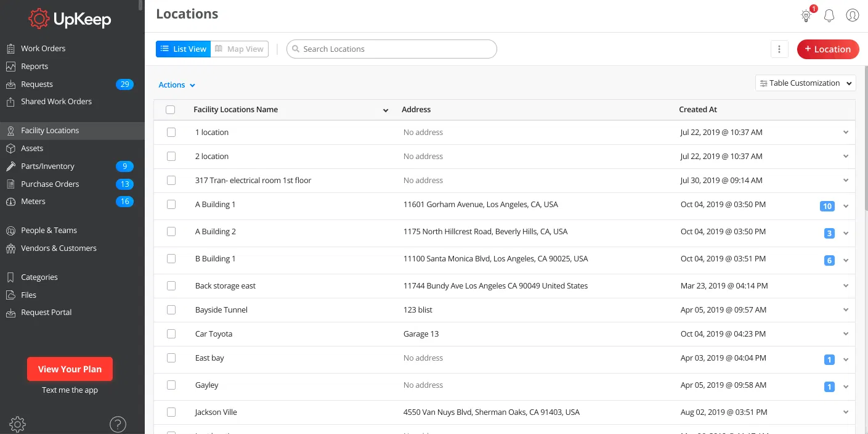Click the notifications bell icon
Image resolution: width=868 pixels, height=434 pixels.
(829, 15)
